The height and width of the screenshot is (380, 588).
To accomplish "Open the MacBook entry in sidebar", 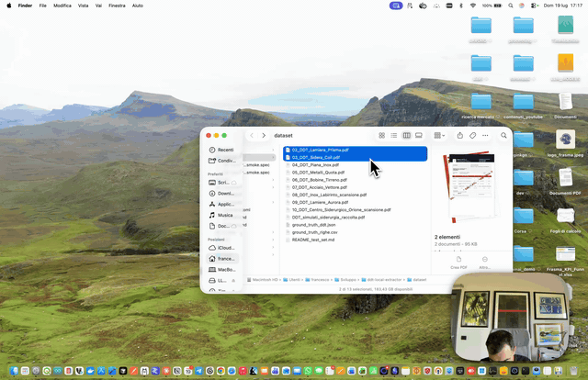I will pyautogui.click(x=222, y=270).
